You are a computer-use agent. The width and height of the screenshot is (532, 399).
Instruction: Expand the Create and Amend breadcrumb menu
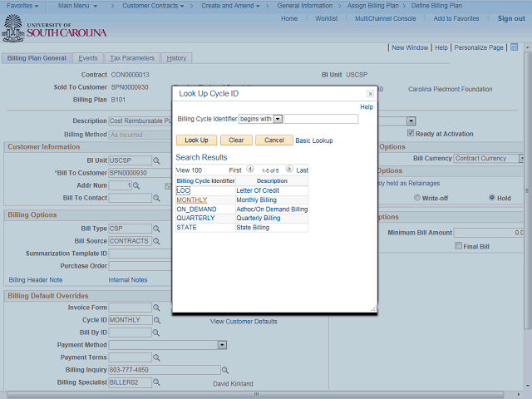(230, 6)
